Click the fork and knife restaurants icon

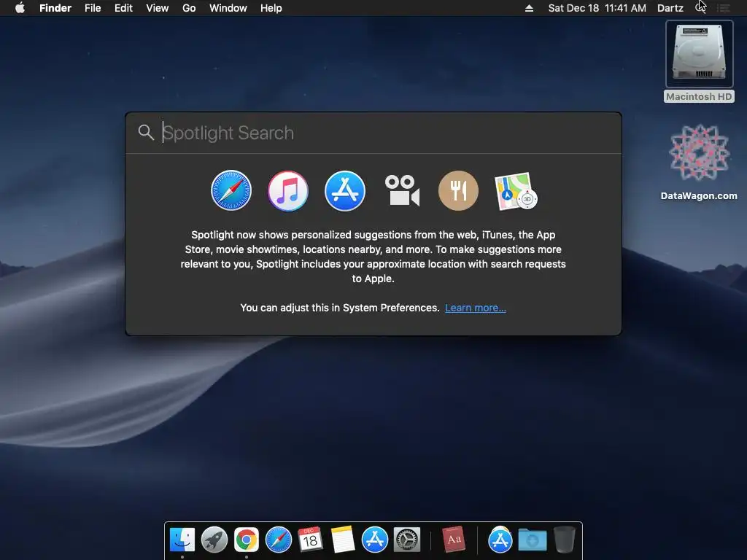[x=458, y=190]
